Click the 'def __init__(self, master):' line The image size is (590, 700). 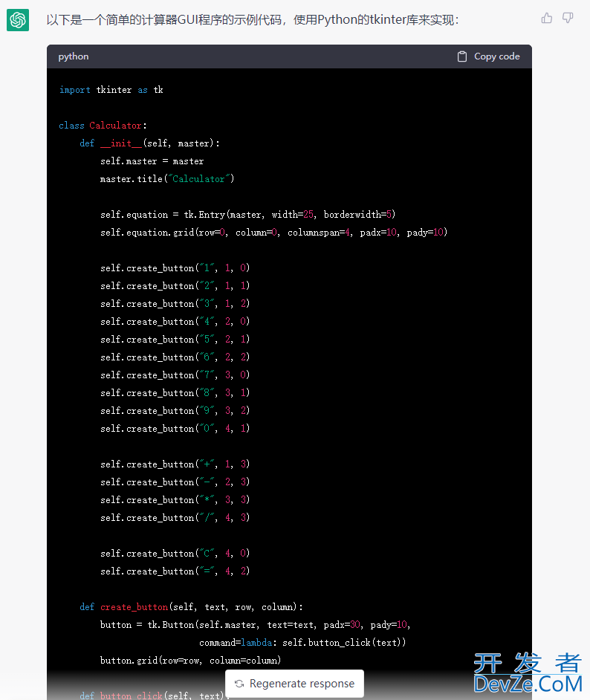149,143
